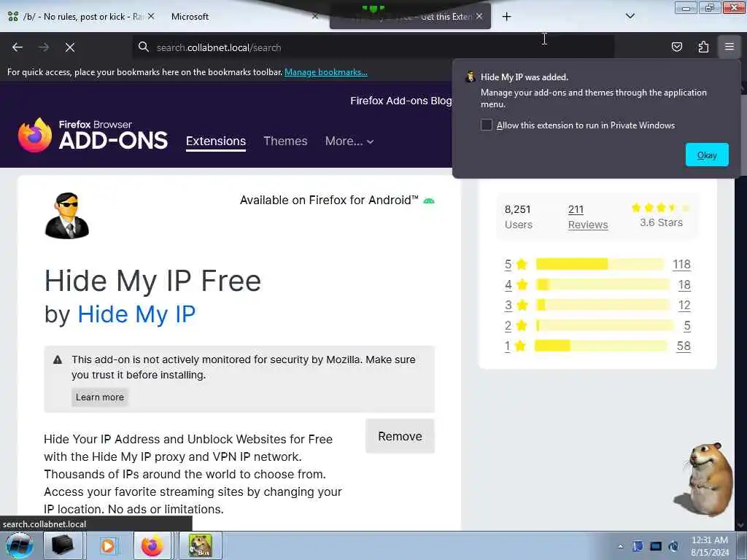Click the 5-star rating bar
This screenshot has width=747, height=560.
click(x=600, y=264)
